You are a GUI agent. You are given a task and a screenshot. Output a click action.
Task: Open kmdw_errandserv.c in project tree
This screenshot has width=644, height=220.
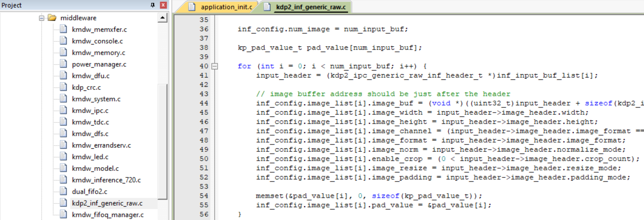point(101,145)
